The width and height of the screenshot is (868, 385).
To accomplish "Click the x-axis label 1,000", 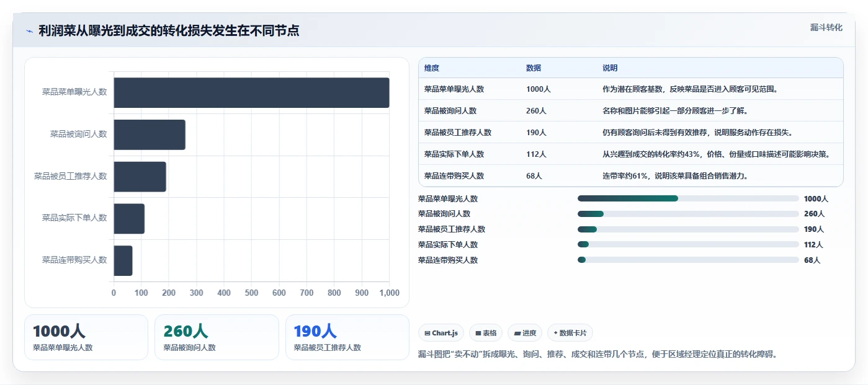I will click(389, 293).
